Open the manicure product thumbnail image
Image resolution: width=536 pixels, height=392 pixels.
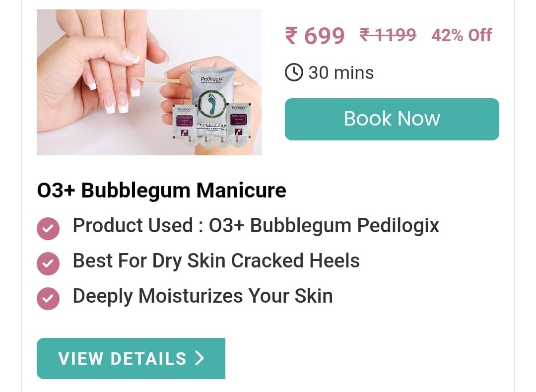(149, 82)
